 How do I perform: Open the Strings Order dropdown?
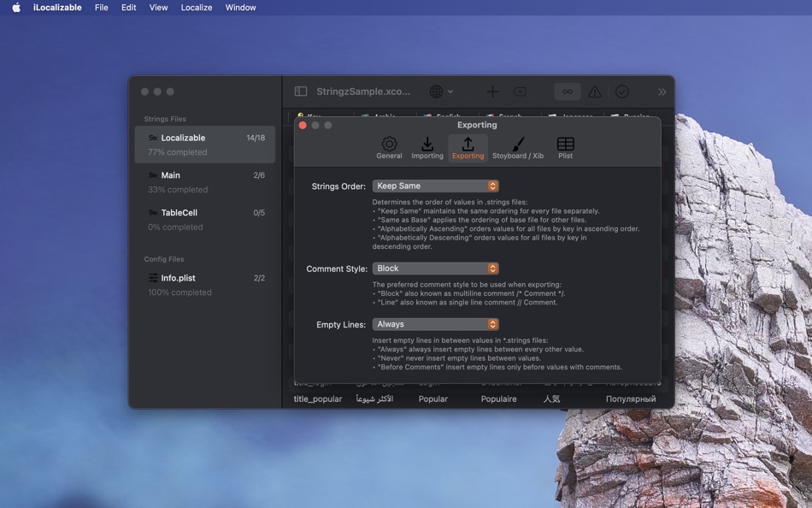pyautogui.click(x=436, y=186)
